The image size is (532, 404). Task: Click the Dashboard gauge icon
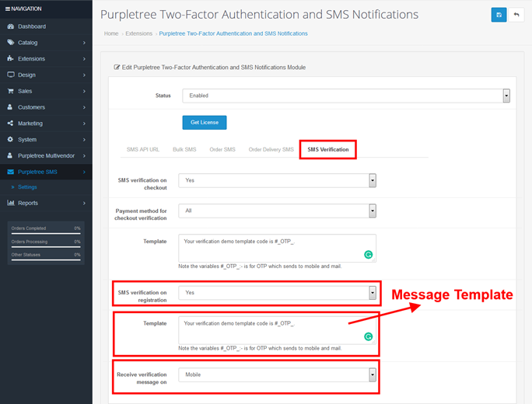(11, 26)
